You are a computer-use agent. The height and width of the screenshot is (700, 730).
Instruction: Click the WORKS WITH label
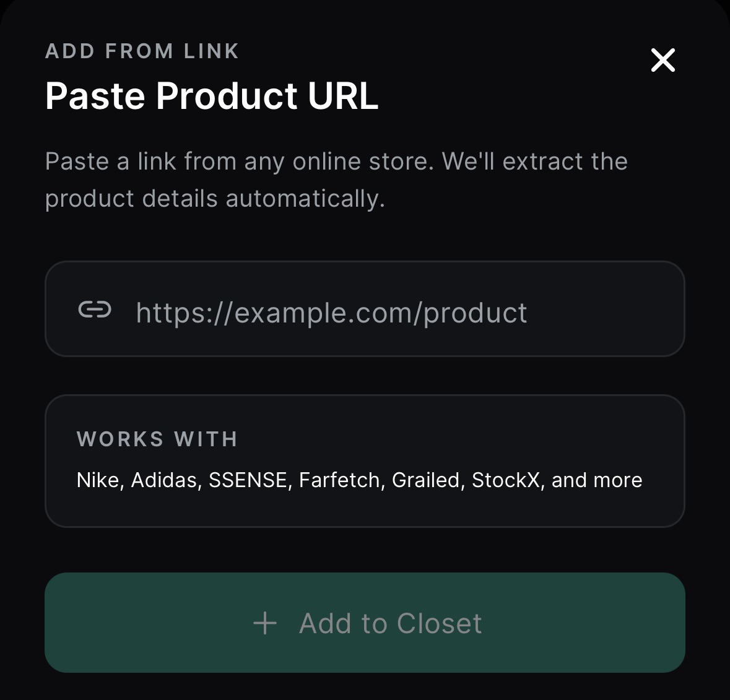[157, 439]
